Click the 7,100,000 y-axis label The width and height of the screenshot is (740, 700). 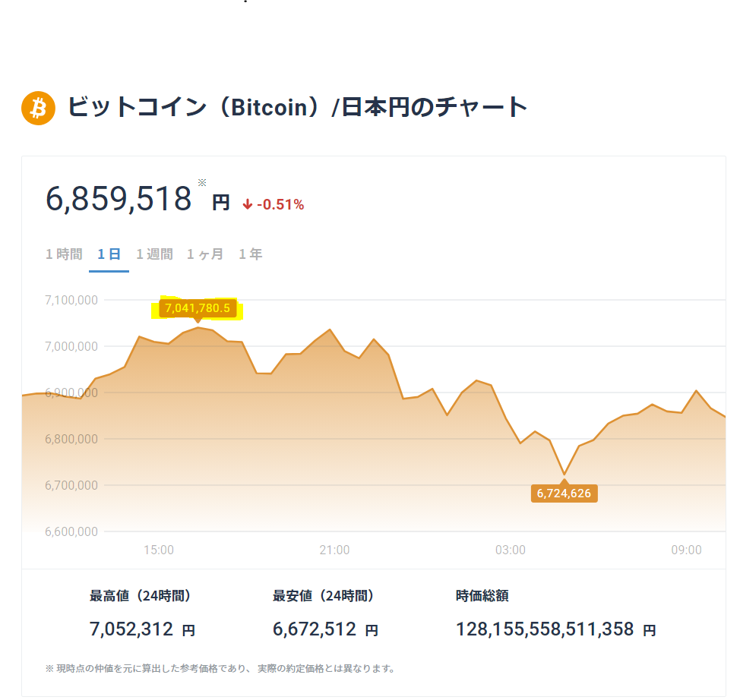pos(71,300)
